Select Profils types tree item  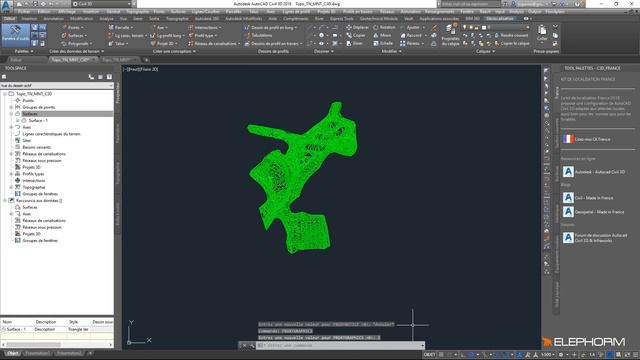(33, 174)
